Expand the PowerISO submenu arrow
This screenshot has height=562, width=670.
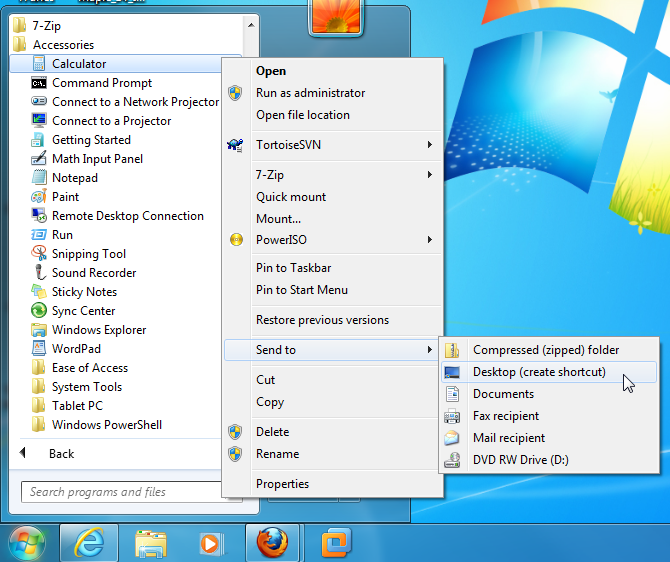[430, 240]
